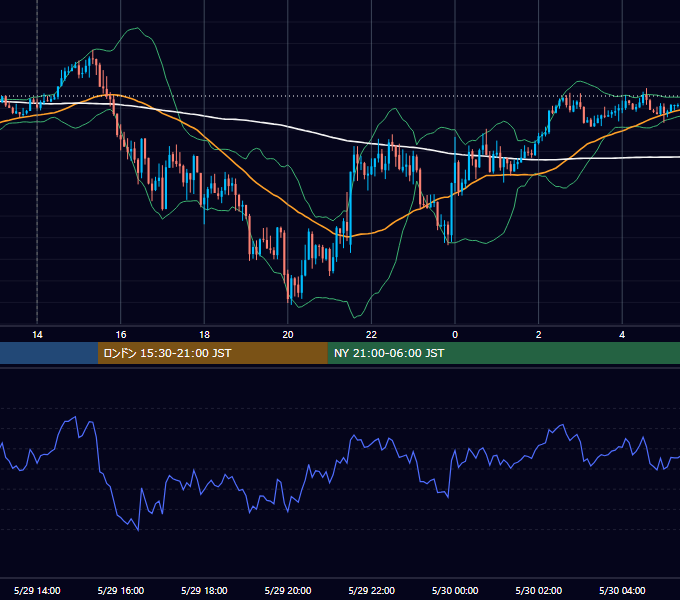
Task: Click hour label 22 on price chart axis
Action: pos(371,335)
